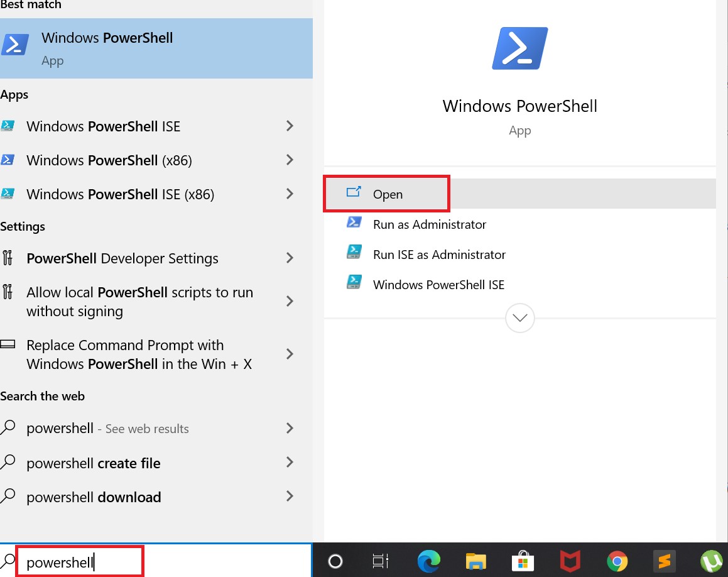Viewport: 728px width, 577px height.
Task: Open Windows PowerShell ISE from Apps list
Action: pos(103,126)
